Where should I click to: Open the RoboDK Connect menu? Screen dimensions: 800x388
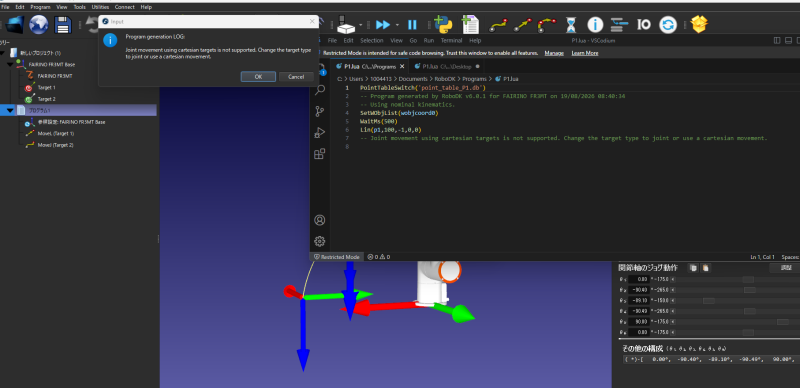125,7
